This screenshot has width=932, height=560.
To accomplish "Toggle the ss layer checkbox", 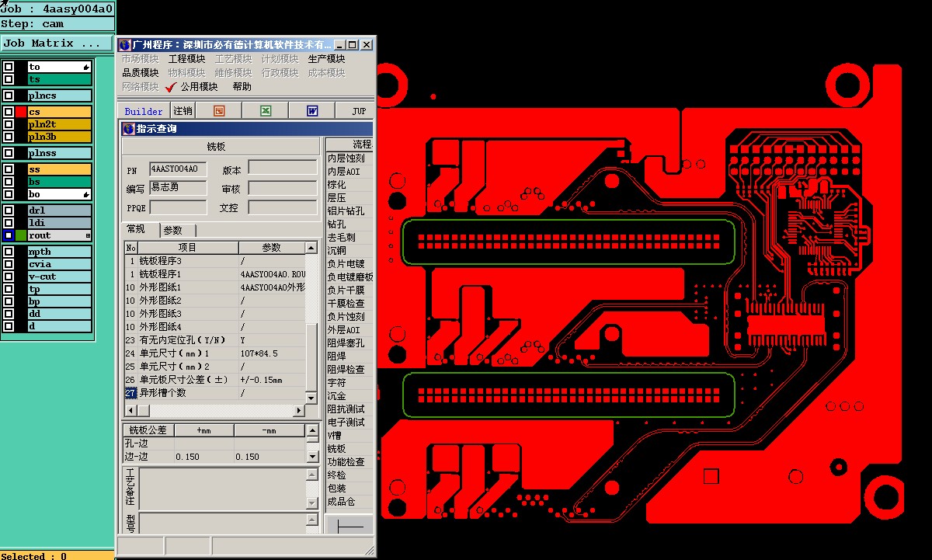I will pos(9,169).
